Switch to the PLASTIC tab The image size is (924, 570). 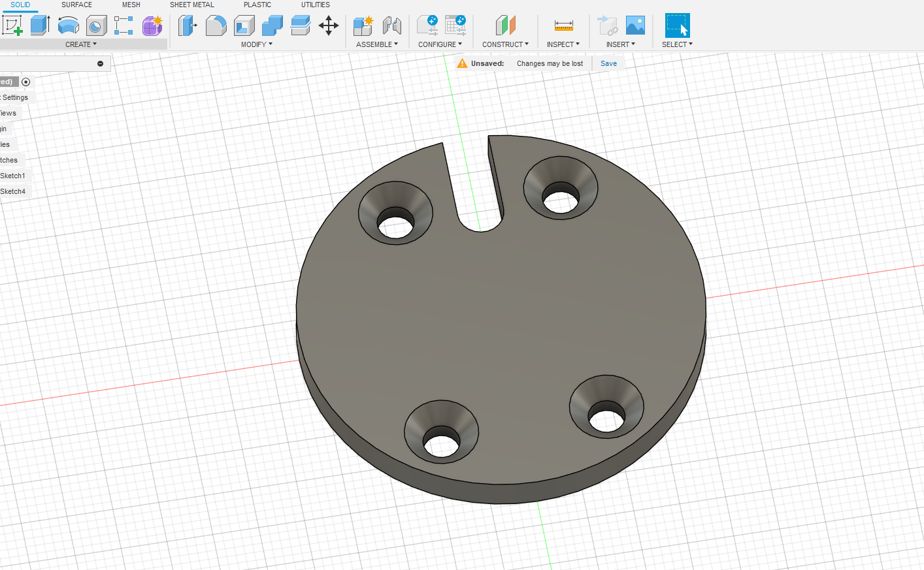(257, 5)
